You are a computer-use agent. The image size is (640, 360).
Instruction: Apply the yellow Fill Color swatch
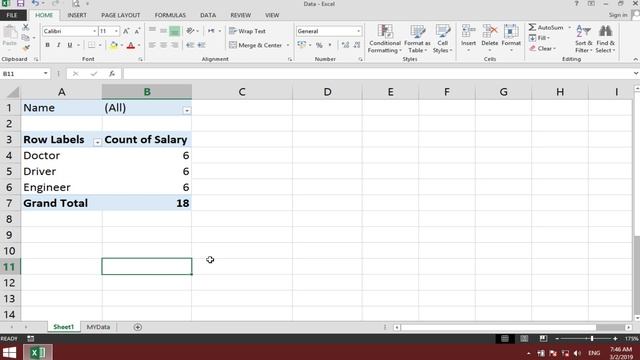(113, 45)
